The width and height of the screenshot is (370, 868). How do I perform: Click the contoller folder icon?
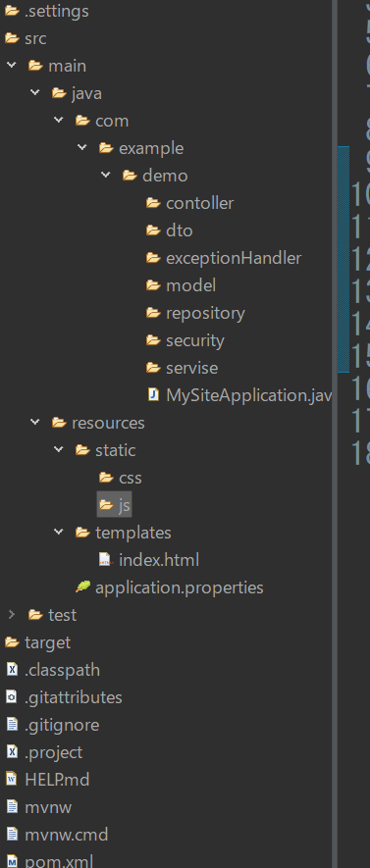153,203
